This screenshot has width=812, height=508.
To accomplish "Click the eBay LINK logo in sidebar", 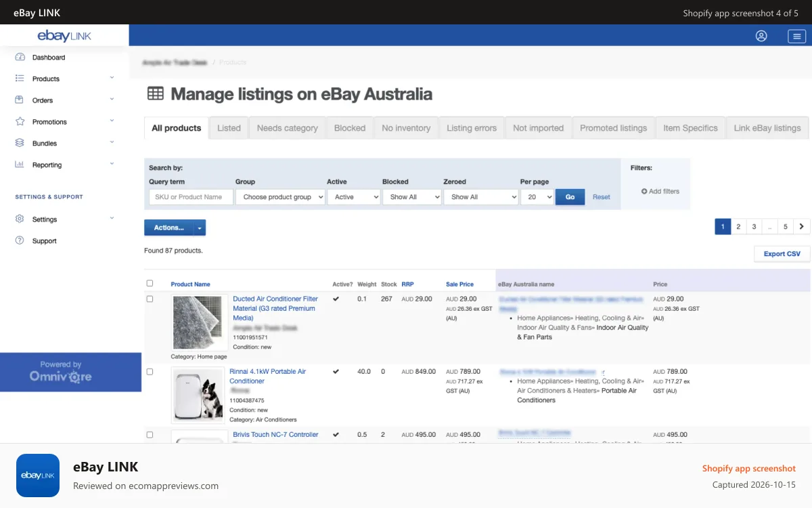I will tap(64, 36).
